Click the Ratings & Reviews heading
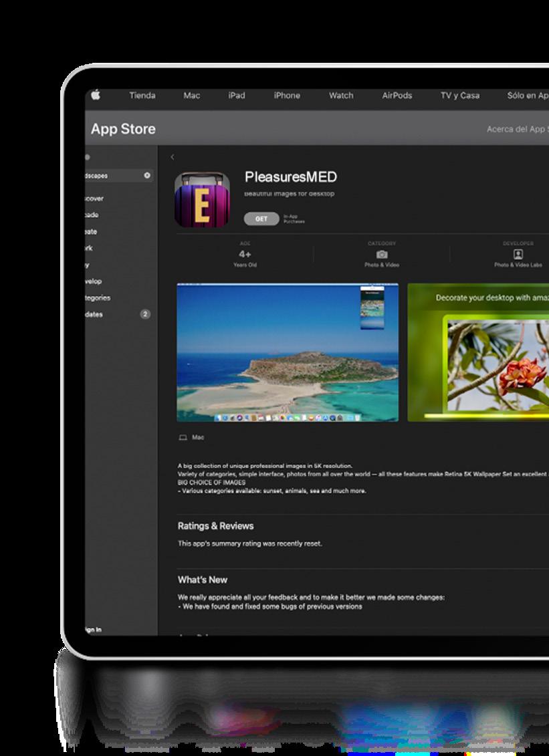The width and height of the screenshot is (549, 756). (x=215, y=526)
